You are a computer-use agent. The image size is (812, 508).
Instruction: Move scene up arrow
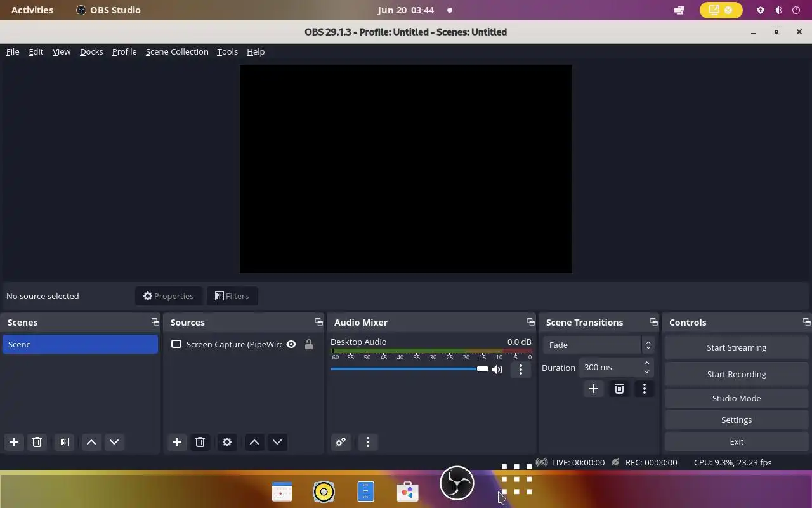(x=91, y=442)
